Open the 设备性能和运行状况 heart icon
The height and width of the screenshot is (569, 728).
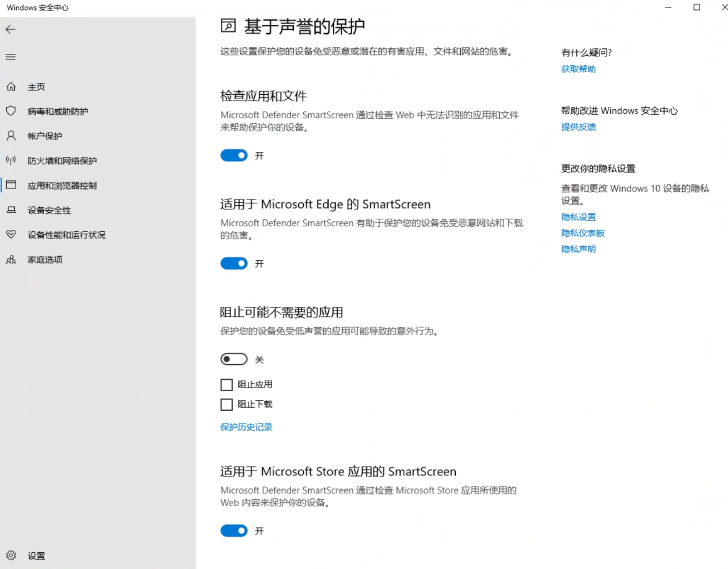click(x=11, y=235)
